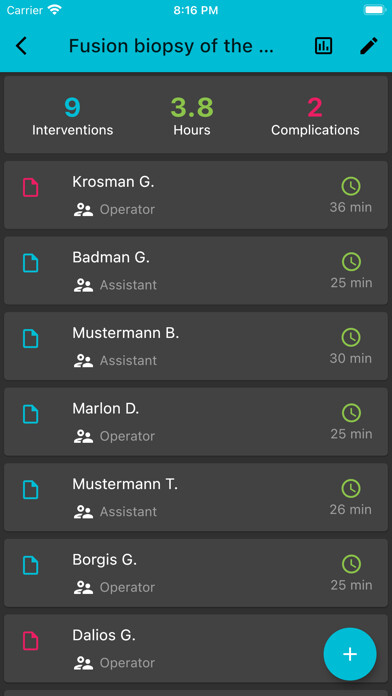This screenshot has height=696, width=392.
Task: Click blue document icon for Badman G.
Action: pyautogui.click(x=31, y=263)
